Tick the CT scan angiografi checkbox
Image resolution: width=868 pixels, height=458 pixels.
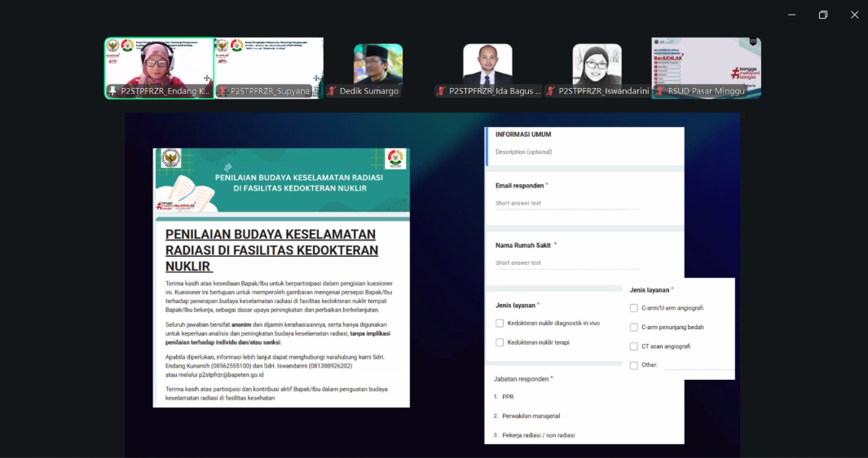pyautogui.click(x=633, y=346)
